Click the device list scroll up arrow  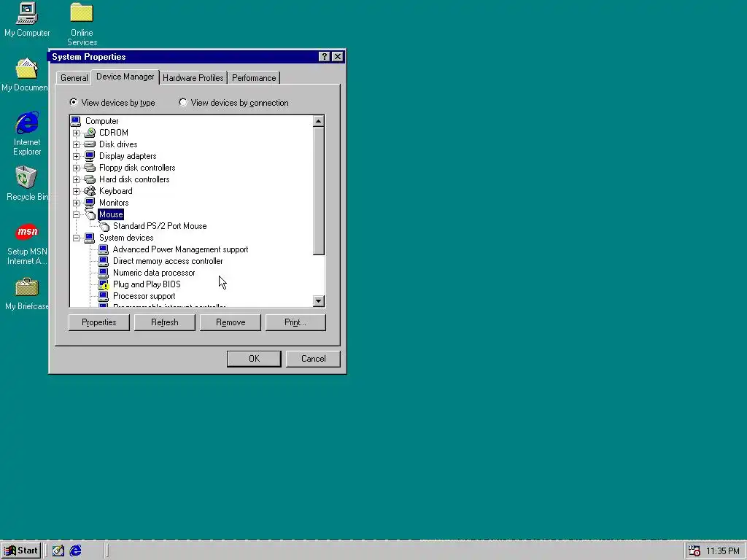pos(318,121)
